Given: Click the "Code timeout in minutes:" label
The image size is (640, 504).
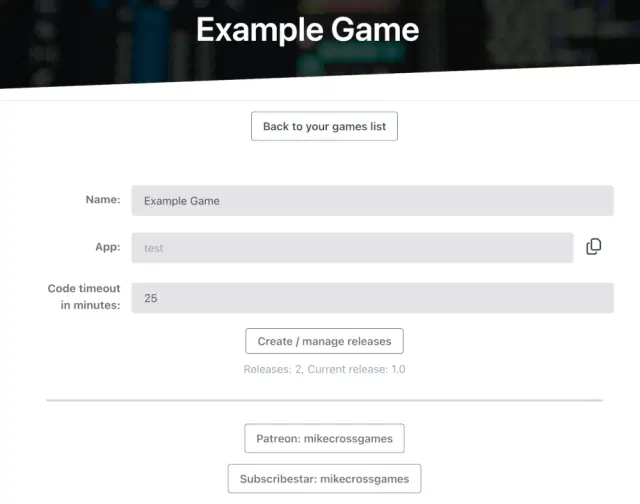Looking at the screenshot, I should [84, 297].
